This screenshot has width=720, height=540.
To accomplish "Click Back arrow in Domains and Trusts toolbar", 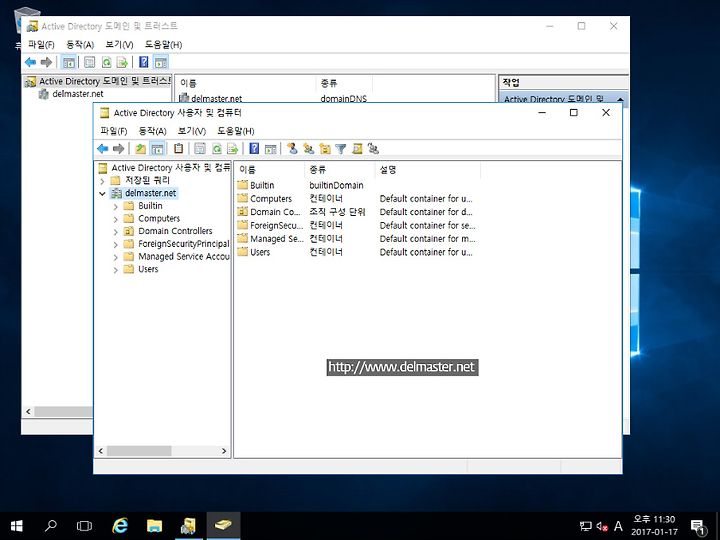I will [30, 62].
